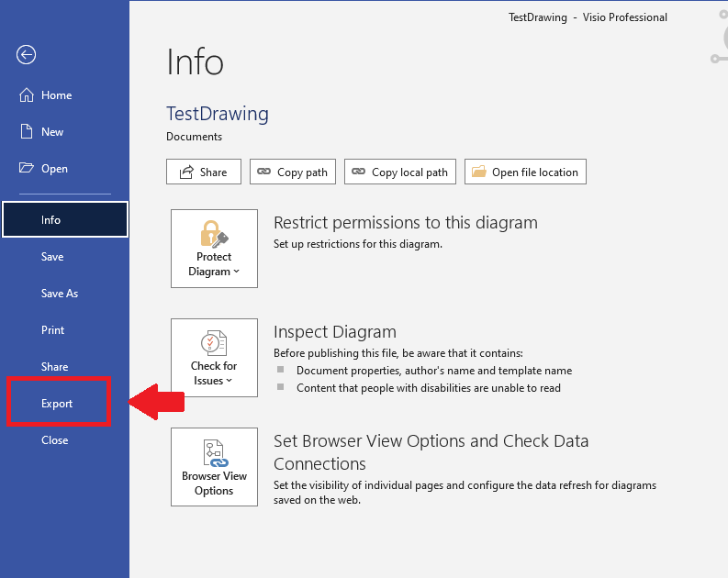Click the Documents location text

(194, 137)
